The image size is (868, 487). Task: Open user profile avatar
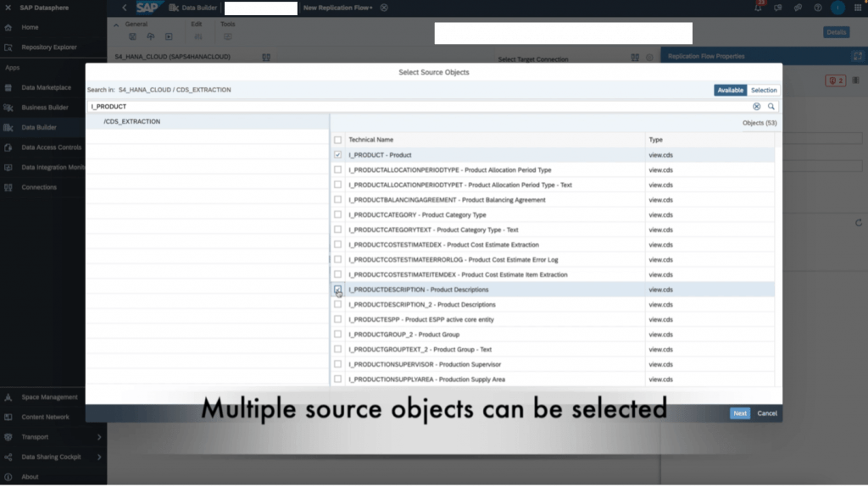pos(837,8)
